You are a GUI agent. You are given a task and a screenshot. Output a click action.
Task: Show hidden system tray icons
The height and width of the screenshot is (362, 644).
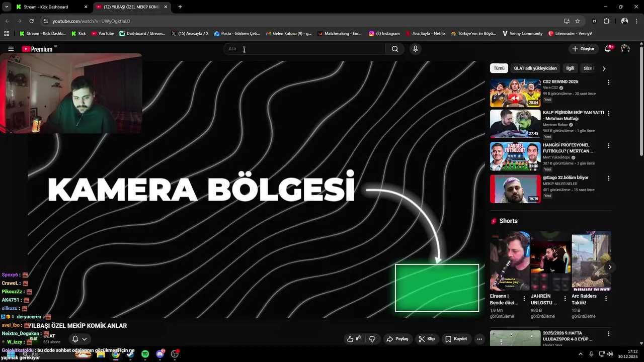click(581, 354)
